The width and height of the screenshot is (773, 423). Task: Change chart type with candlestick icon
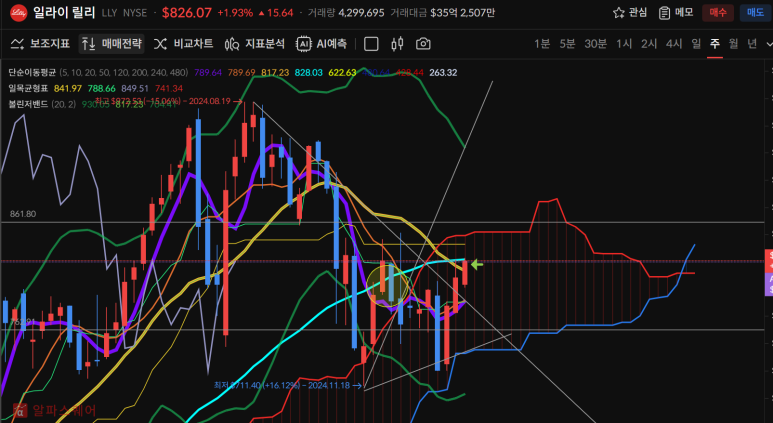click(x=397, y=44)
